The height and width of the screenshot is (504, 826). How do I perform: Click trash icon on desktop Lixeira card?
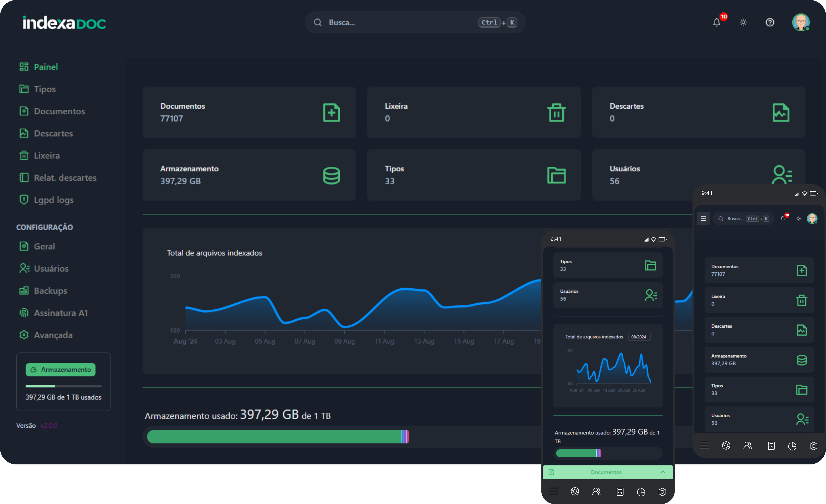pyautogui.click(x=556, y=113)
